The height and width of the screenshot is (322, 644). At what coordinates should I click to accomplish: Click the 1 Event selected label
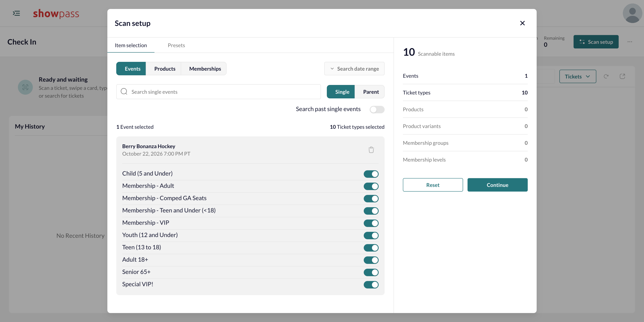coord(135,127)
